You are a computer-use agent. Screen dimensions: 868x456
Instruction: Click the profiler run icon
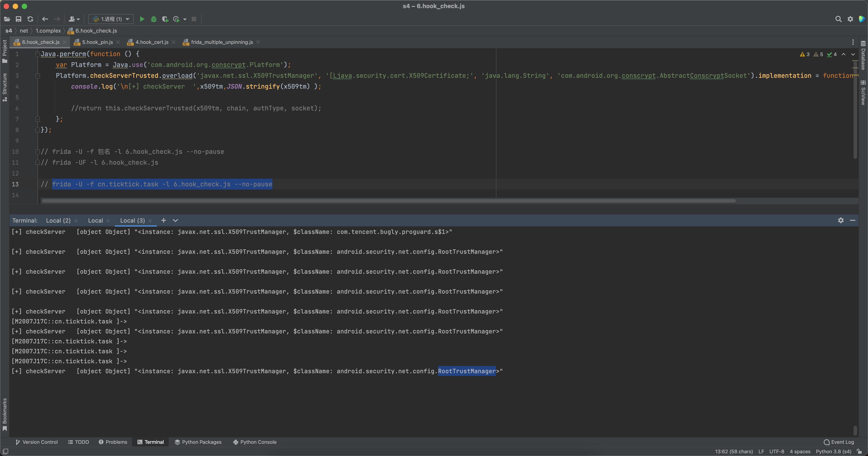(176, 19)
